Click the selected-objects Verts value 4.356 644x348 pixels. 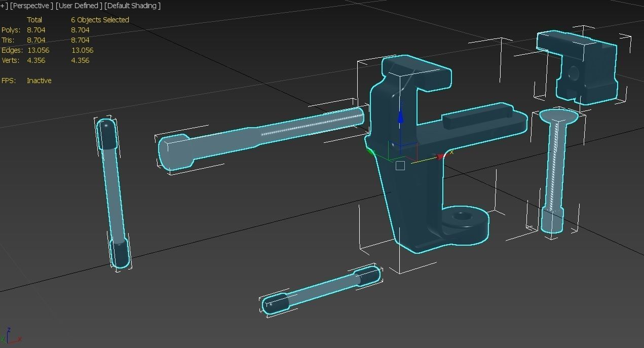tap(80, 60)
